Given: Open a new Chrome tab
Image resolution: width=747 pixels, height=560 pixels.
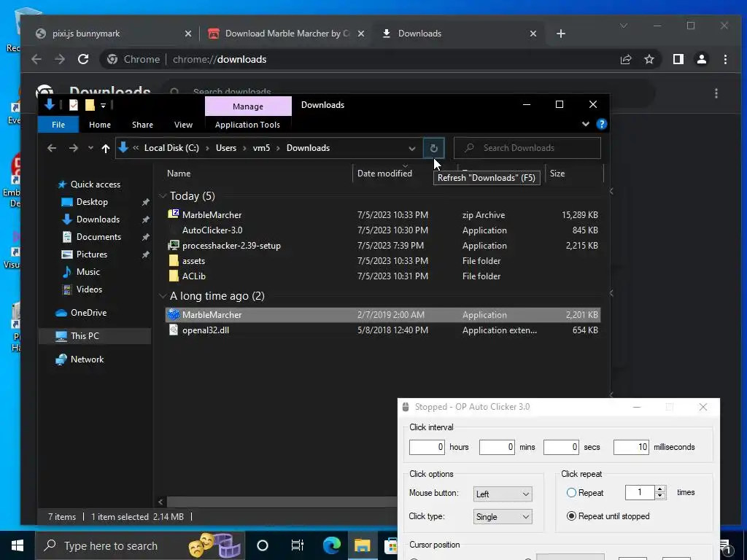Looking at the screenshot, I should pos(561,34).
